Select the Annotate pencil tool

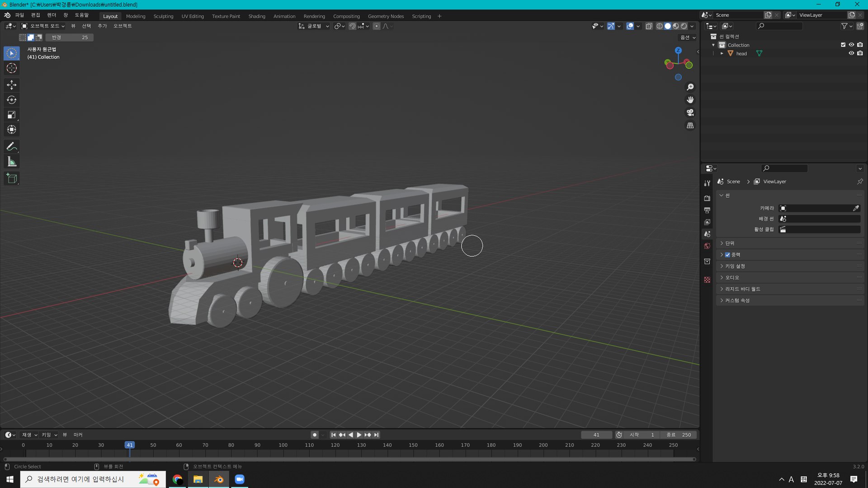12,147
